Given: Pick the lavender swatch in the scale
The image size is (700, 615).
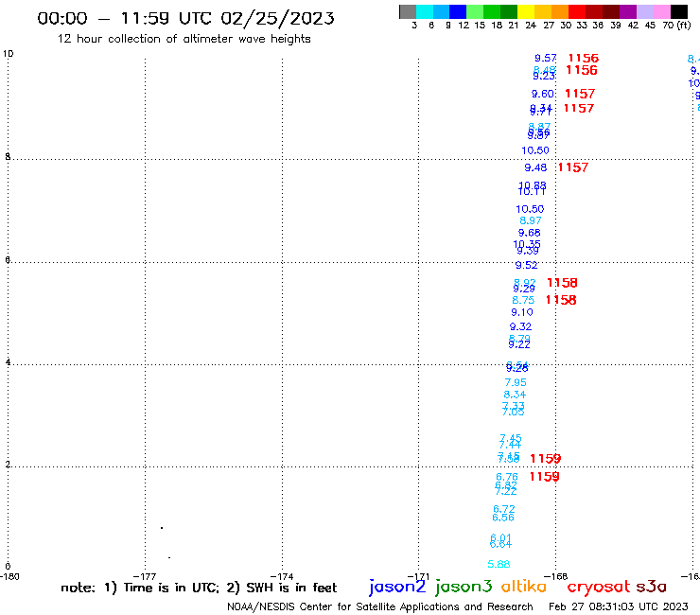Looking at the screenshot, I should tap(644, 11).
